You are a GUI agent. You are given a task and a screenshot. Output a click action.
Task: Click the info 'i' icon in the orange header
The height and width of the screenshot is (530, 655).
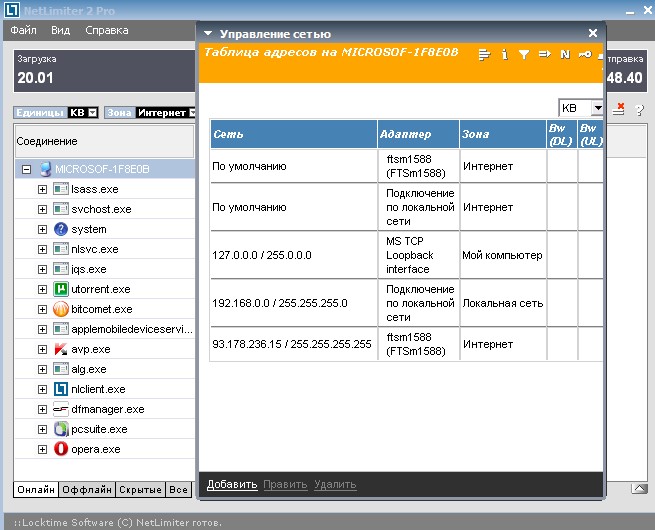click(505, 55)
